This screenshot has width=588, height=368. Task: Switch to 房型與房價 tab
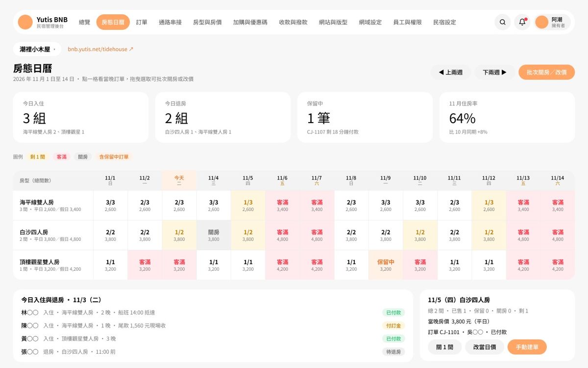207,22
